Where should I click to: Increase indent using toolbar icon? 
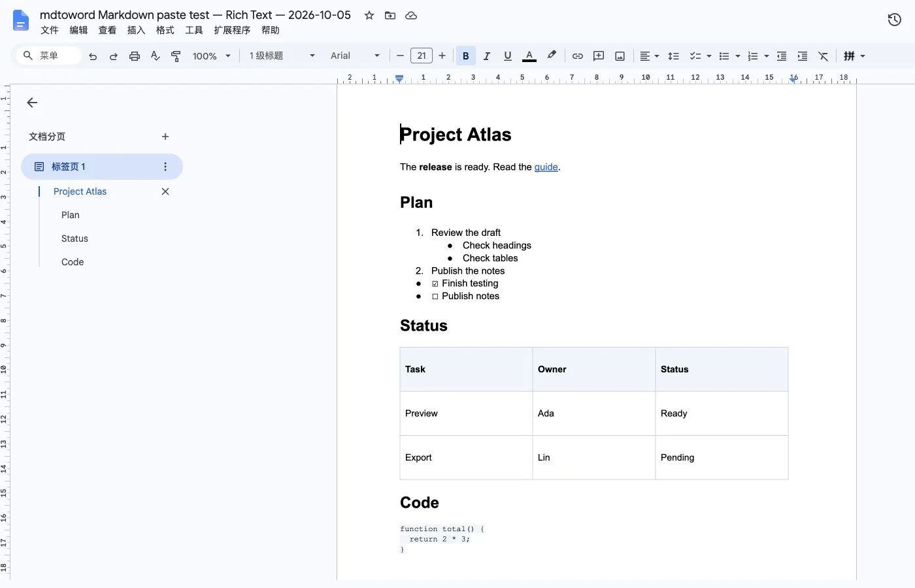coord(803,56)
